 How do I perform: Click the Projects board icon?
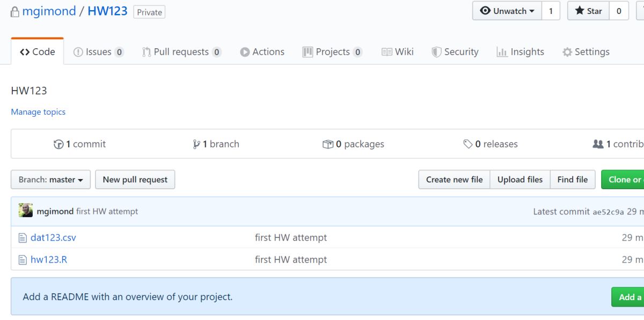tap(308, 52)
